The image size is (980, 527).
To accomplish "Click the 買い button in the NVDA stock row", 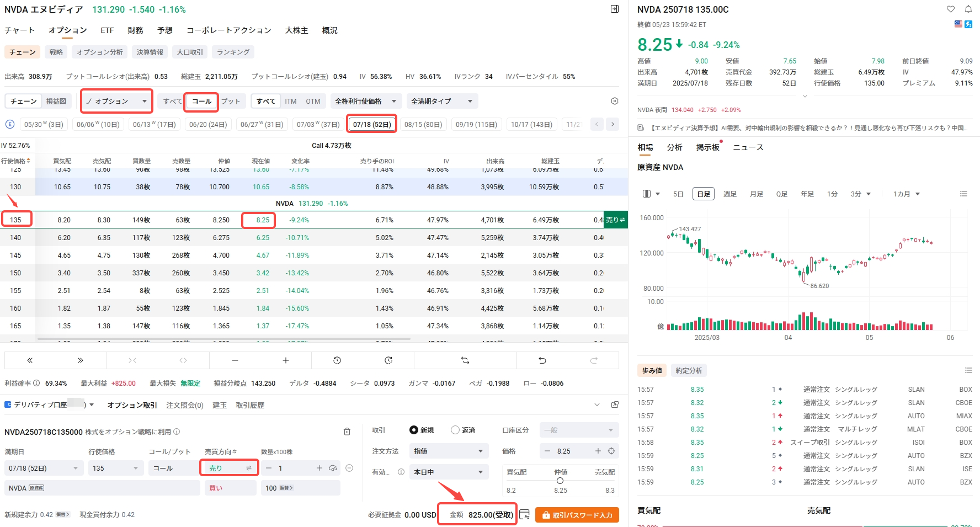I will 230,488.
